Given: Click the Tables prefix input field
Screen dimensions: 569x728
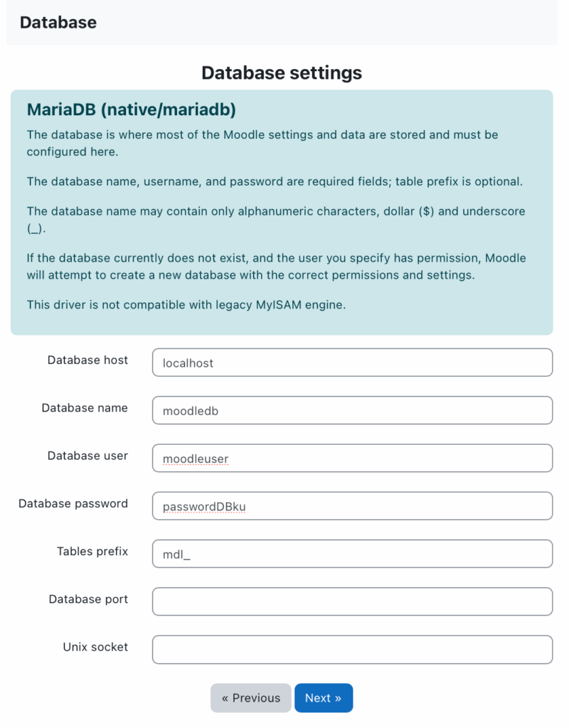Looking at the screenshot, I should click(x=352, y=553).
